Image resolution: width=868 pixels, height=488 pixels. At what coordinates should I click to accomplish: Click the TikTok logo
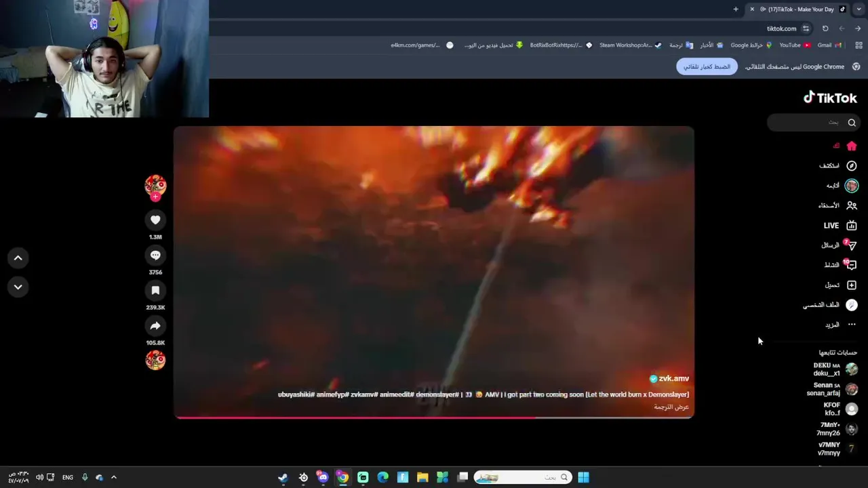[830, 98]
